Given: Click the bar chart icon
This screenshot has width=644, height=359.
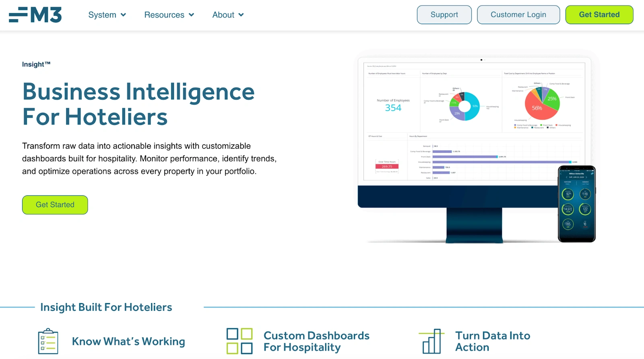Looking at the screenshot, I should 431,341.
